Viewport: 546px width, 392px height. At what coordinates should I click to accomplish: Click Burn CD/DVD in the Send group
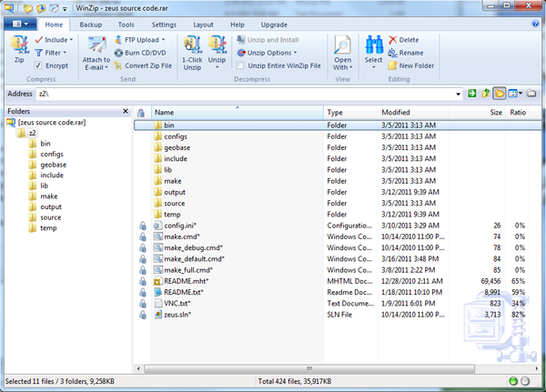click(144, 53)
